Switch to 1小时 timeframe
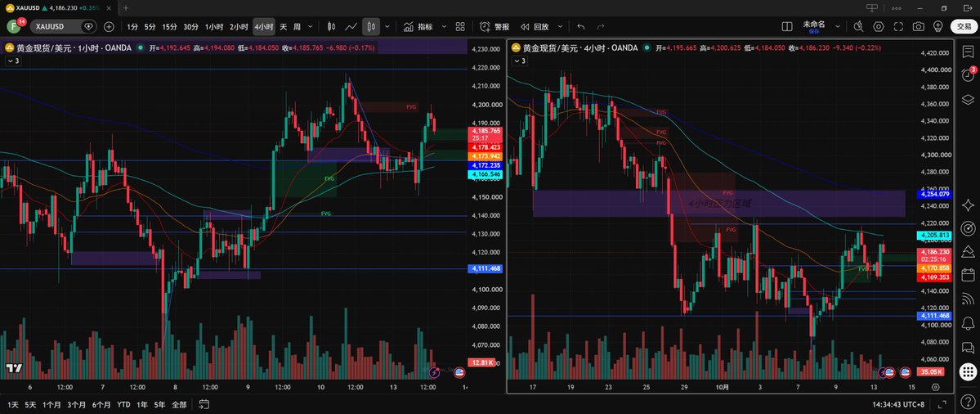The width and height of the screenshot is (980, 414). 214,27
